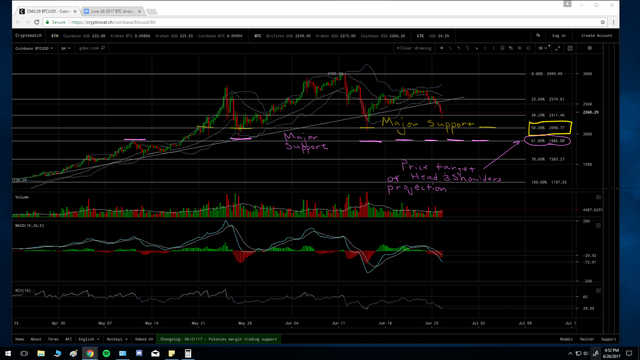Close the RSI panel with its corner icon
640x360 pixels.
598,291
